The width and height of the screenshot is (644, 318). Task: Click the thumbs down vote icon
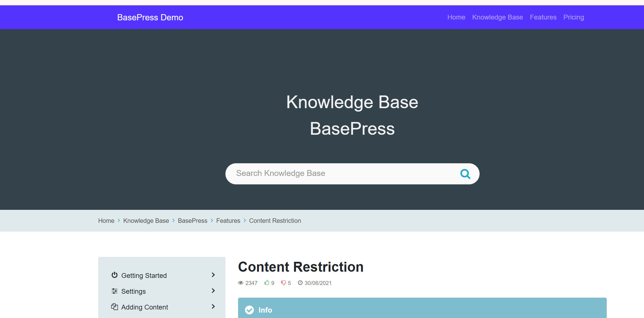pyautogui.click(x=284, y=283)
